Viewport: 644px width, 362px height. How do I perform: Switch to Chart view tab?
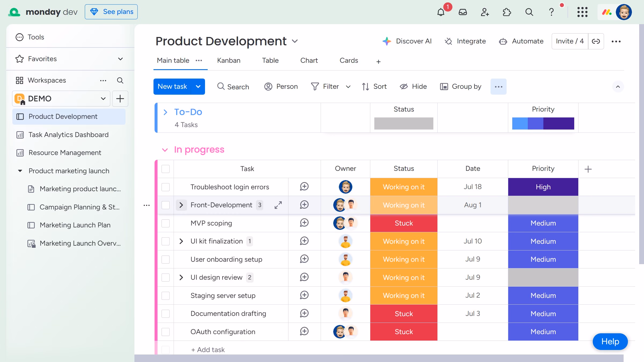pyautogui.click(x=309, y=61)
